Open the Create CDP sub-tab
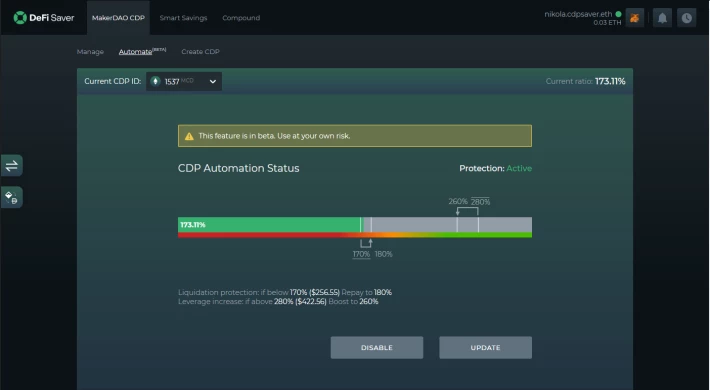 200,52
